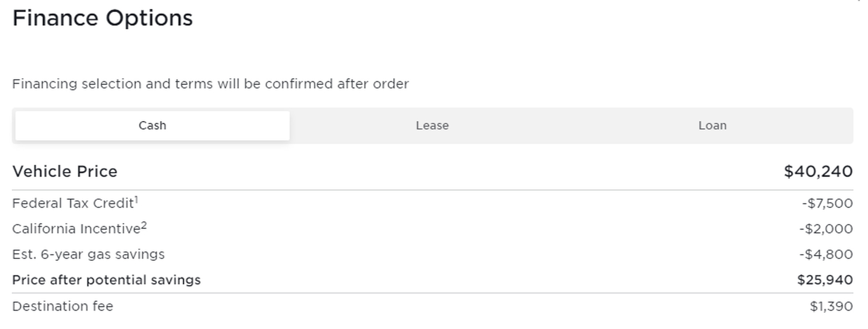Open the Loan financing option
This screenshot has width=868, height=329.
pyautogui.click(x=712, y=125)
